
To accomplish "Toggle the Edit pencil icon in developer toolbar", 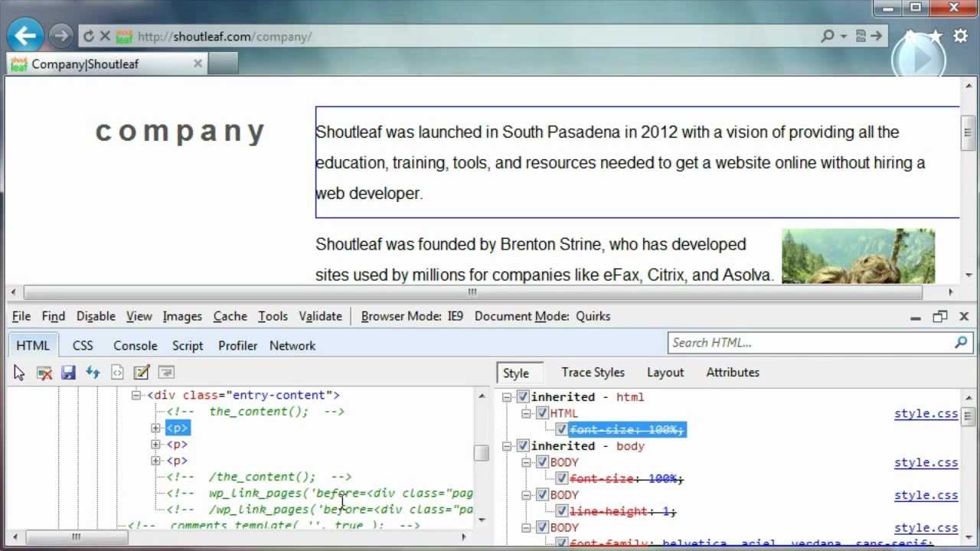I will [141, 373].
